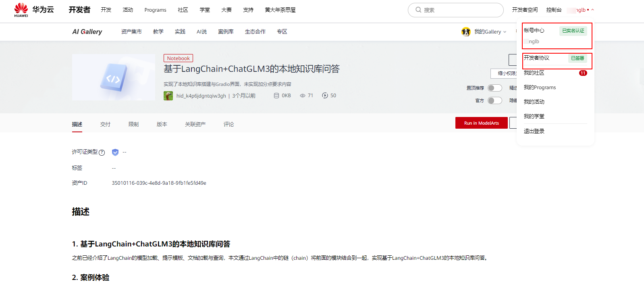Screen dimensions: 644x288
Task: Click the blue shield license icon
Action: coord(115,152)
